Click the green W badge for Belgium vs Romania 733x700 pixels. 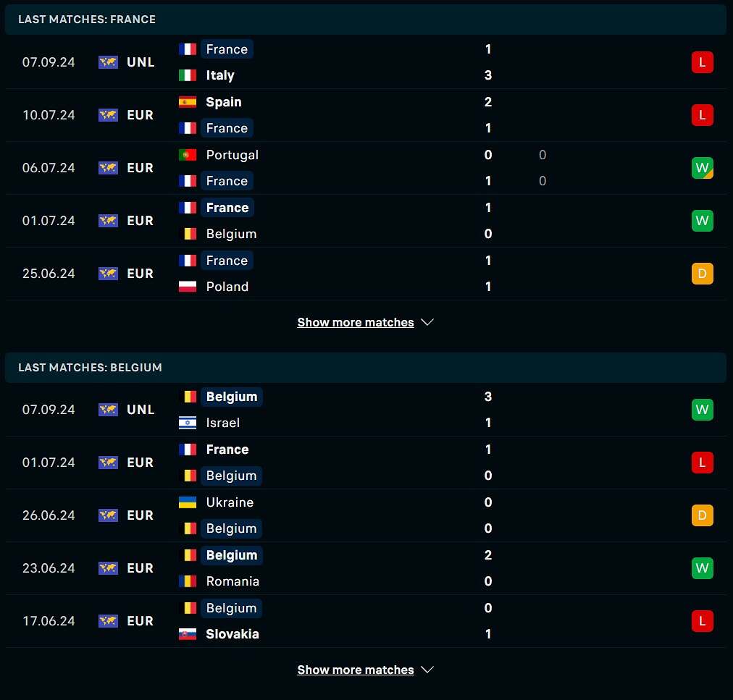coord(702,568)
